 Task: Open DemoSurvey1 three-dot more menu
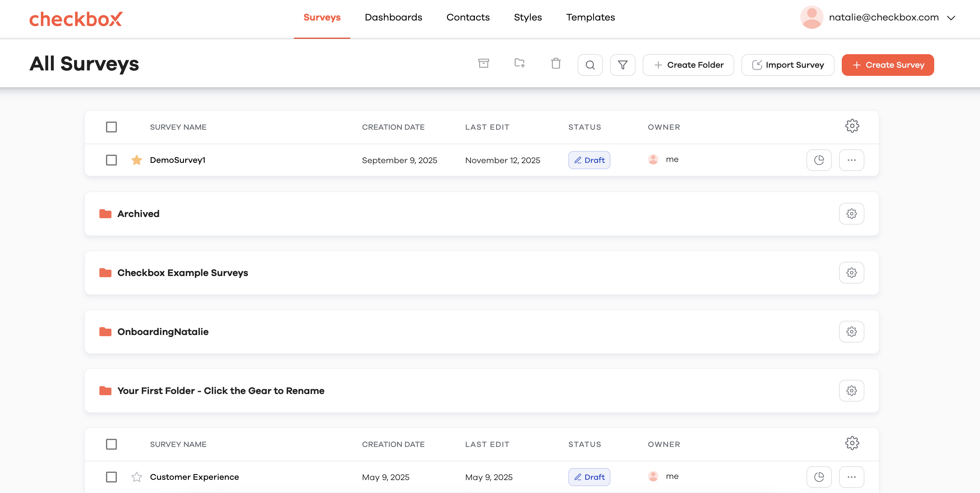851,160
